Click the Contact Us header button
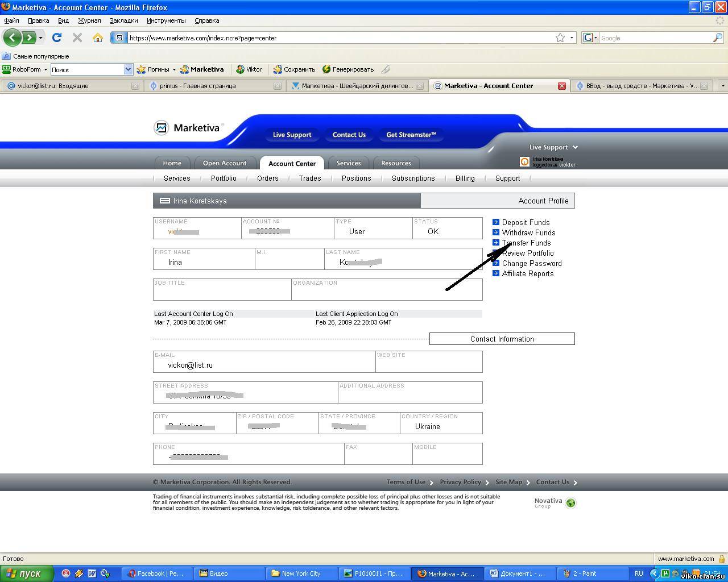728x582 pixels. click(x=349, y=135)
